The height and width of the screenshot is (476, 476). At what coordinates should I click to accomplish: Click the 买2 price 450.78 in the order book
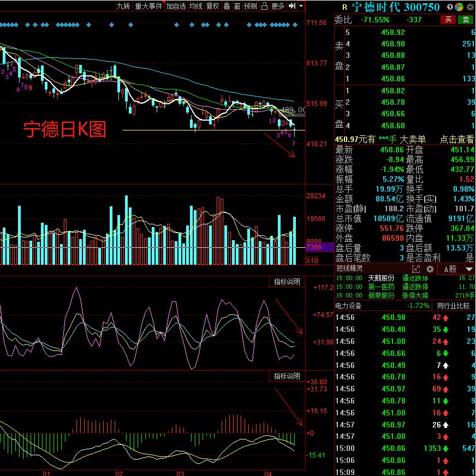point(393,102)
